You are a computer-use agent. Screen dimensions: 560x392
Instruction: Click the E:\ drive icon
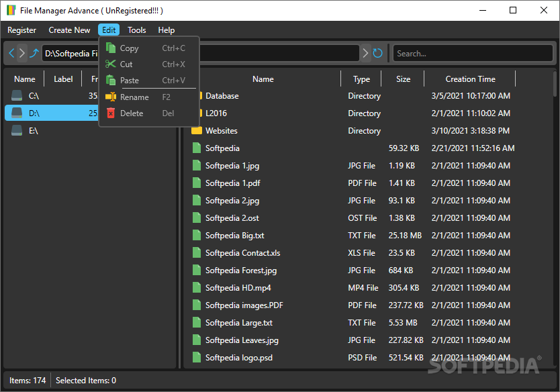click(17, 130)
